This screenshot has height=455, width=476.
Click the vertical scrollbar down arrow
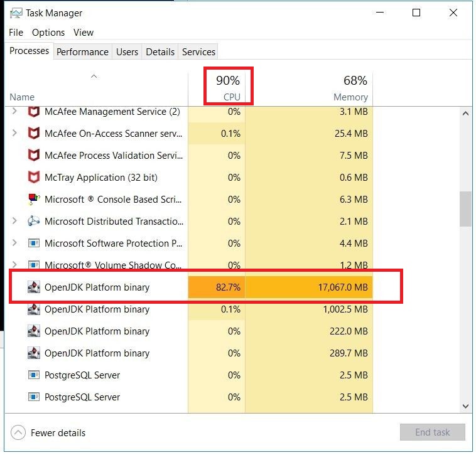tap(465, 406)
